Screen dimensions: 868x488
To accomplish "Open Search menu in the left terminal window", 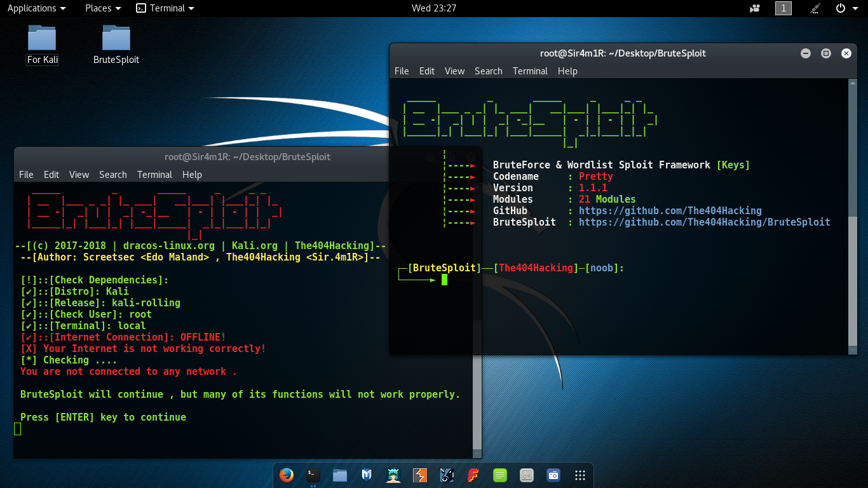I will (x=113, y=175).
